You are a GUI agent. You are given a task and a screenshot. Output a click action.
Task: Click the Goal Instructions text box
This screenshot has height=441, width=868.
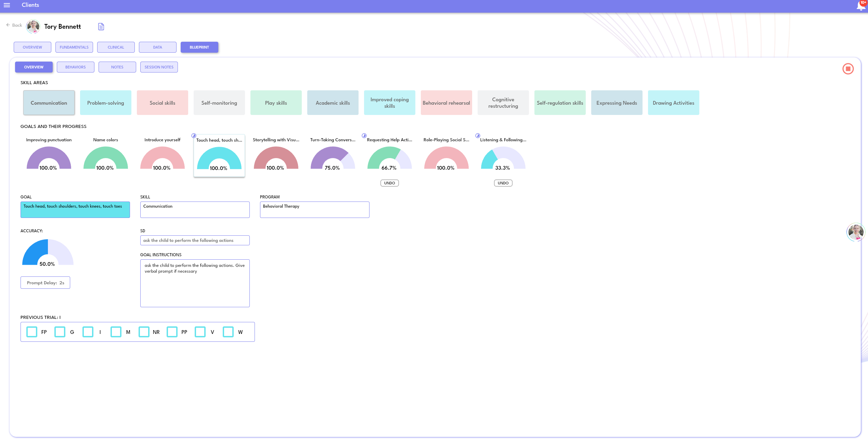pos(195,283)
